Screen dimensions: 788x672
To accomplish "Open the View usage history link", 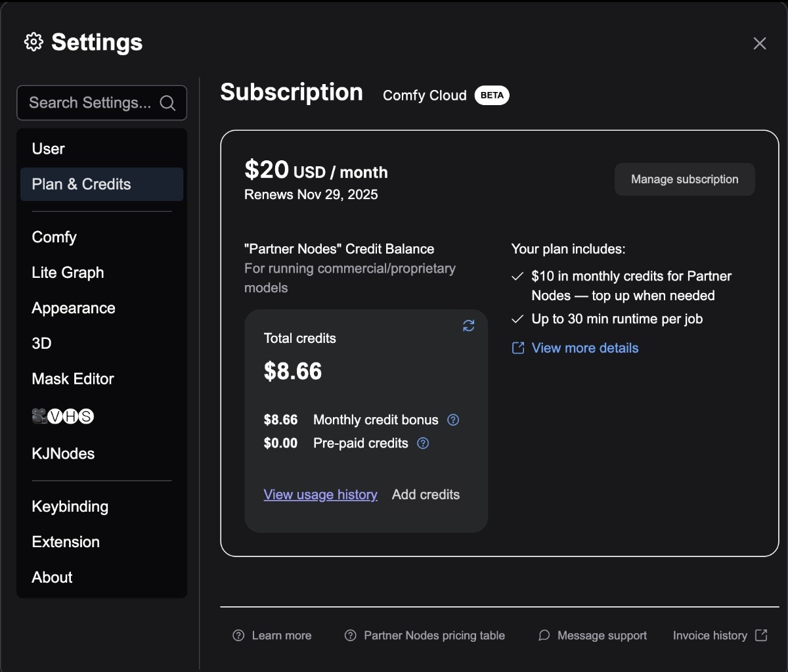I will [x=320, y=494].
